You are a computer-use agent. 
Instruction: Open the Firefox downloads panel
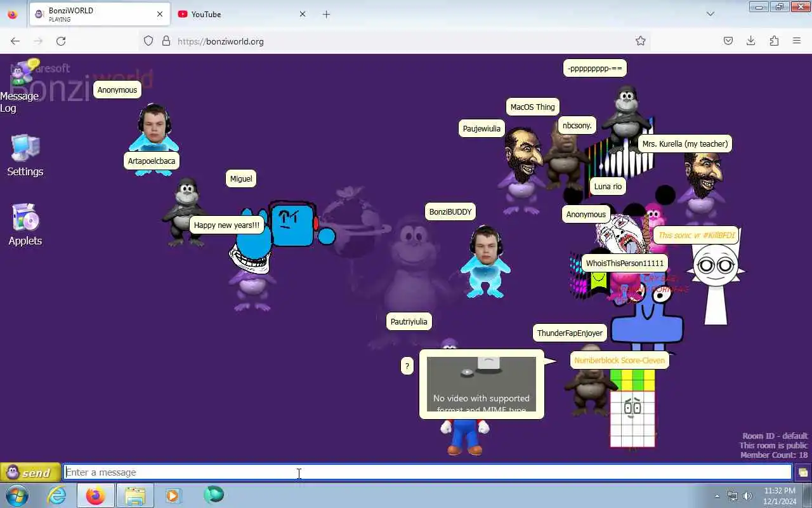coord(751,41)
